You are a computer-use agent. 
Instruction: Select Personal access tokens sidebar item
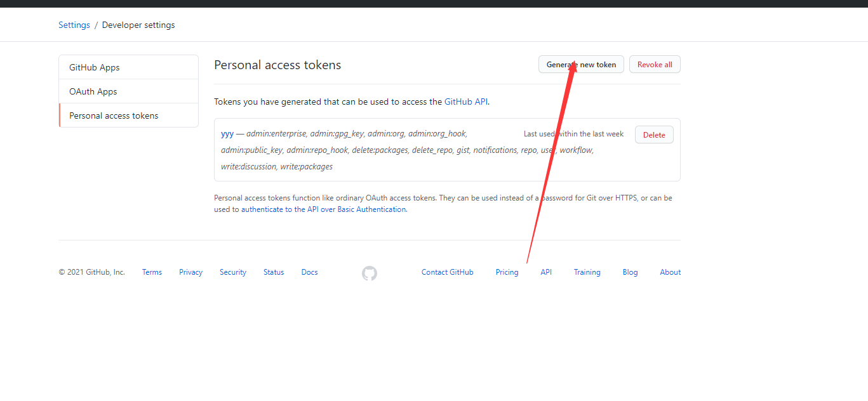point(114,115)
